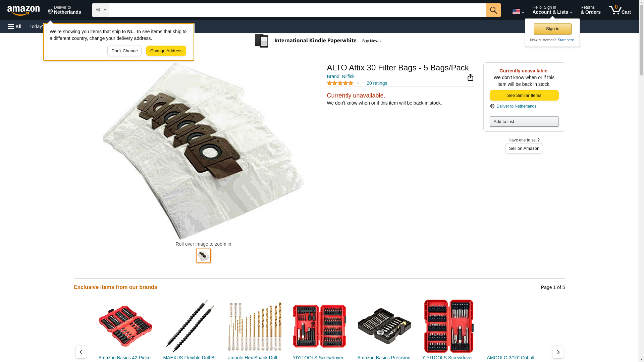Click the five-star rating icon
644x362 pixels.
(x=340, y=83)
